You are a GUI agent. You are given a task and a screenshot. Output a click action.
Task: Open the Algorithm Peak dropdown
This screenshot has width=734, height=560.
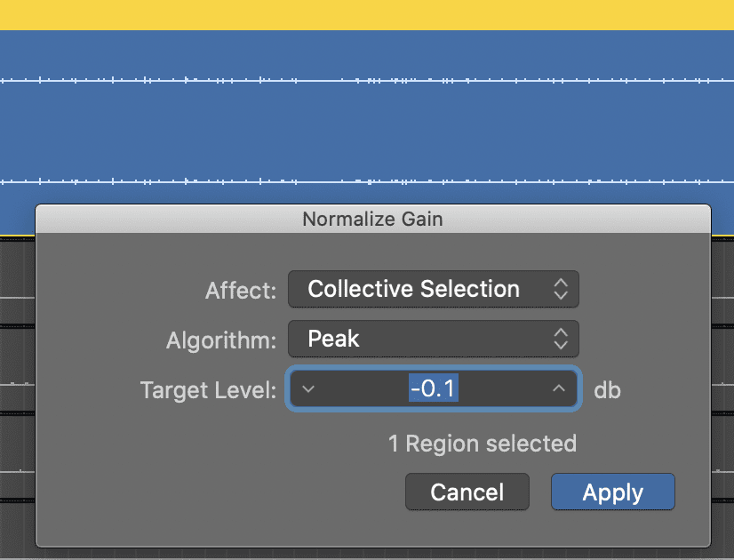(x=434, y=339)
